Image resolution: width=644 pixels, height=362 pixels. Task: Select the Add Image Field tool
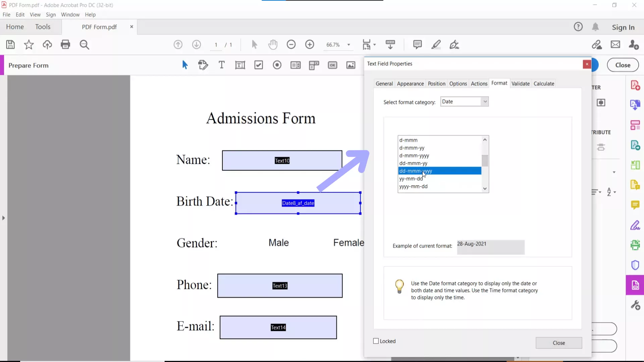(x=351, y=65)
